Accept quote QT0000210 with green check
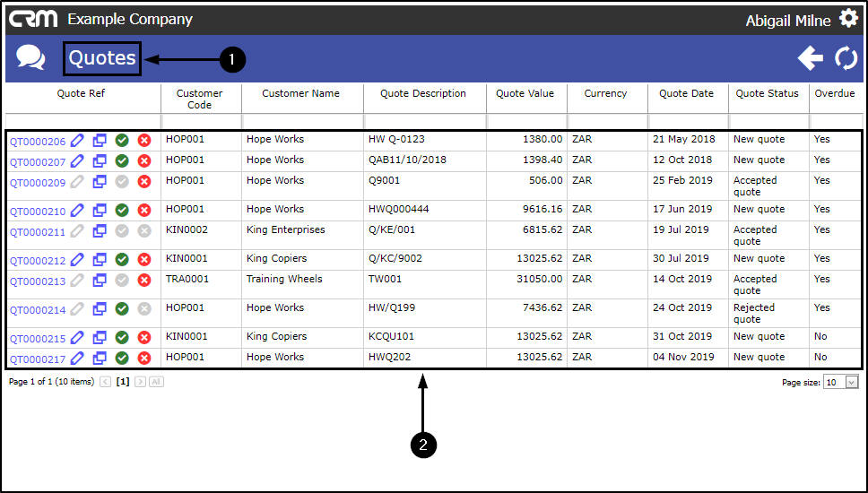The height and width of the screenshot is (493, 868). tap(122, 211)
